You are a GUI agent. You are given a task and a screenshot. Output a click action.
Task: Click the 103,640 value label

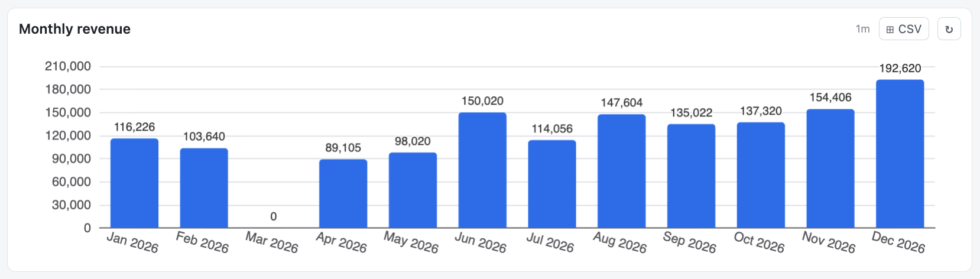204,137
